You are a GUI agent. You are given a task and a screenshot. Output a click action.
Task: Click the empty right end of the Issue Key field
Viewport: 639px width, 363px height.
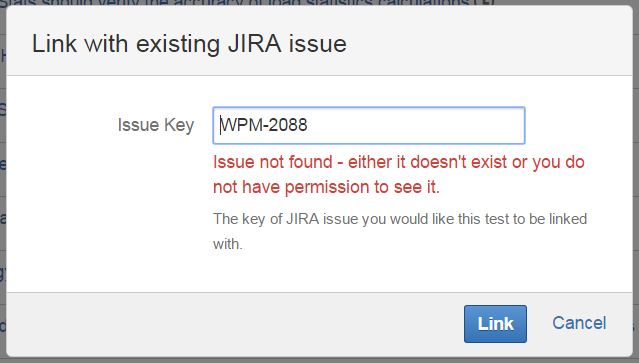[x=448, y=125]
